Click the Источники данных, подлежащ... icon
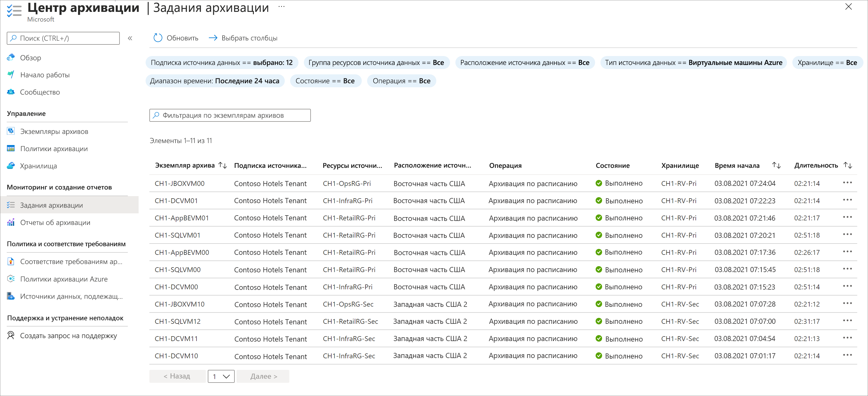The image size is (868, 396). (x=11, y=296)
